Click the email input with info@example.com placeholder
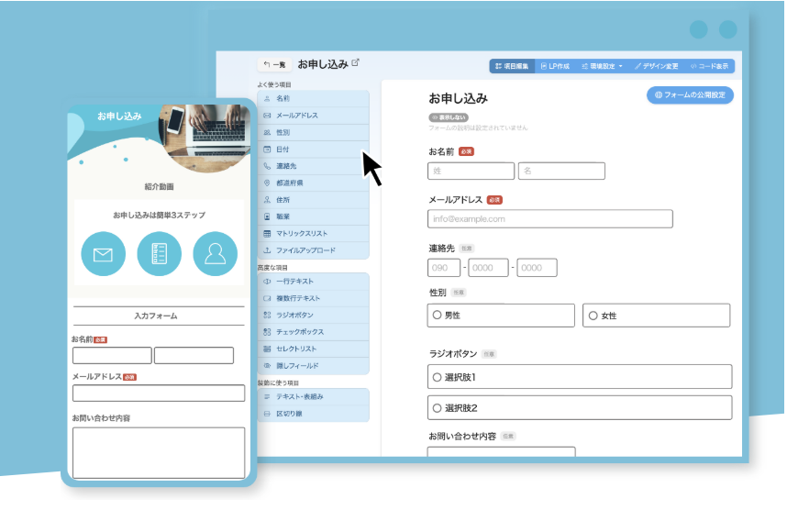 (x=549, y=219)
